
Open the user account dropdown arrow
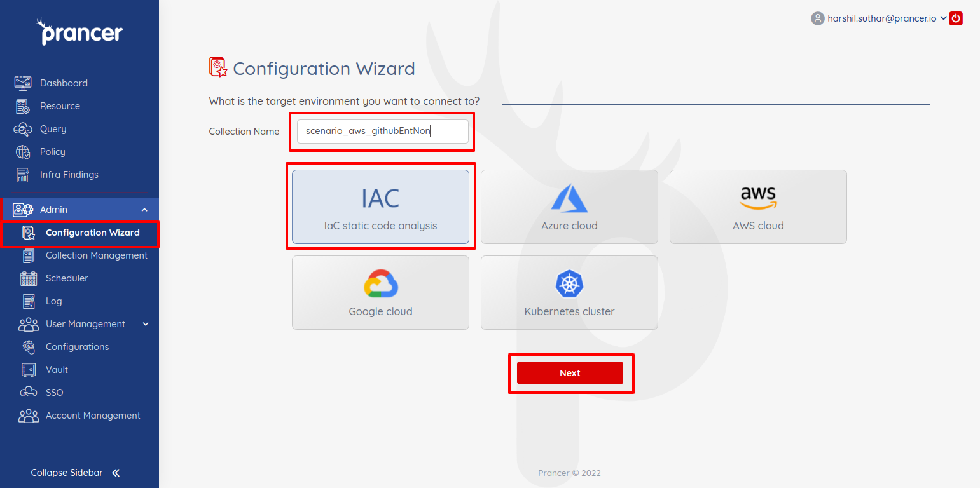pos(943,18)
